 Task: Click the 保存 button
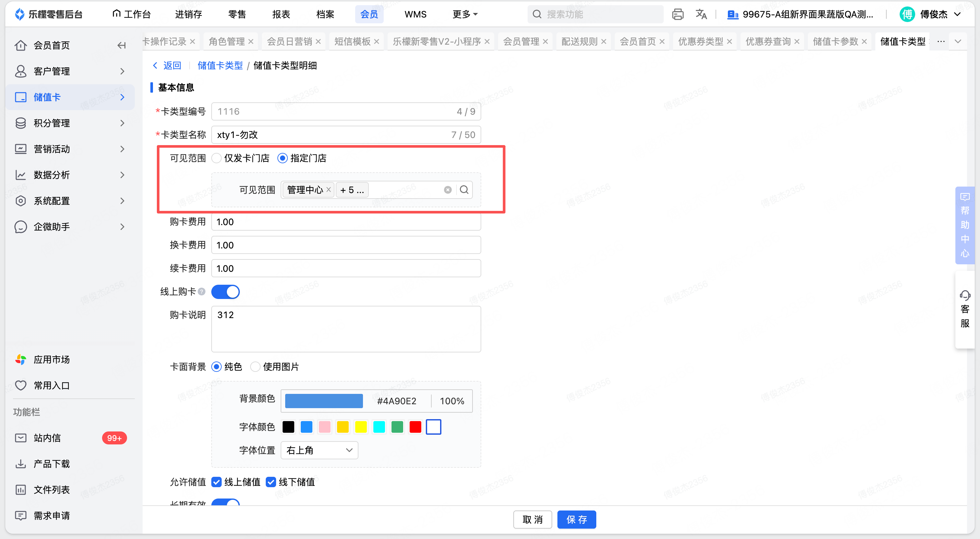(576, 519)
